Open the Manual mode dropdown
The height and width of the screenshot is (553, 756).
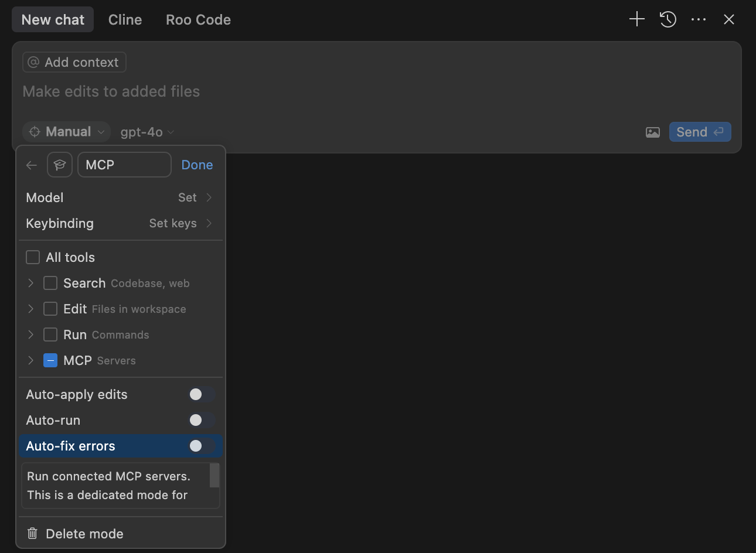[67, 132]
